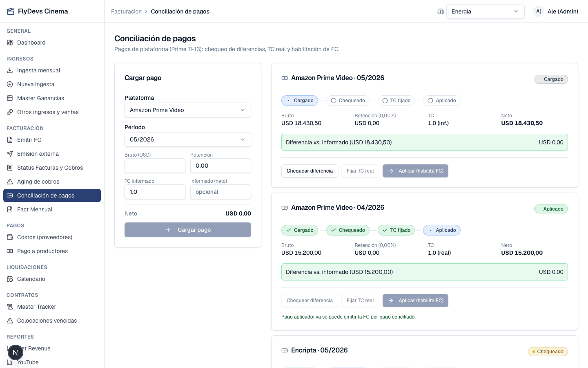Click the Emitir FC document icon

tap(10, 140)
